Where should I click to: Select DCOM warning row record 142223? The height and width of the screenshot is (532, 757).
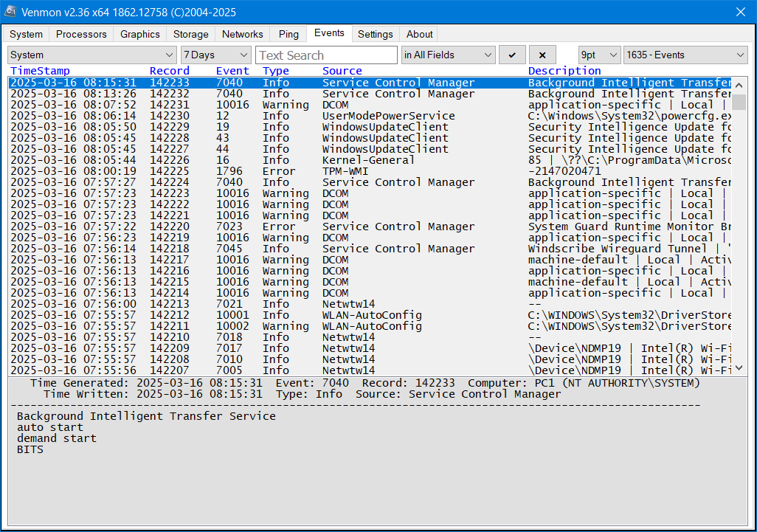(370, 193)
